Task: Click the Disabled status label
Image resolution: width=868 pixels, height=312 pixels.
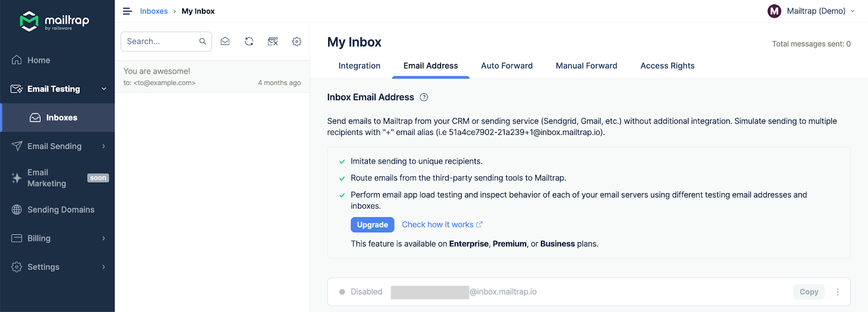Action: (366, 291)
